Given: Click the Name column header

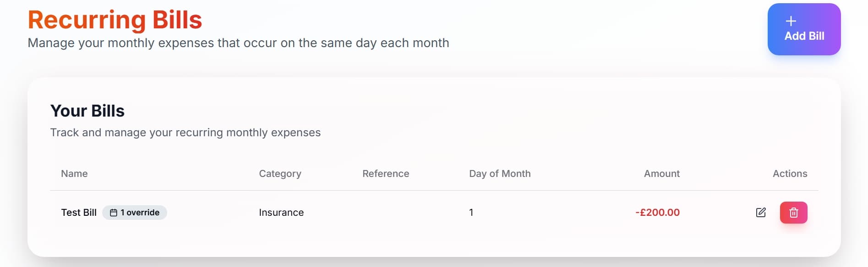Looking at the screenshot, I should click(74, 174).
